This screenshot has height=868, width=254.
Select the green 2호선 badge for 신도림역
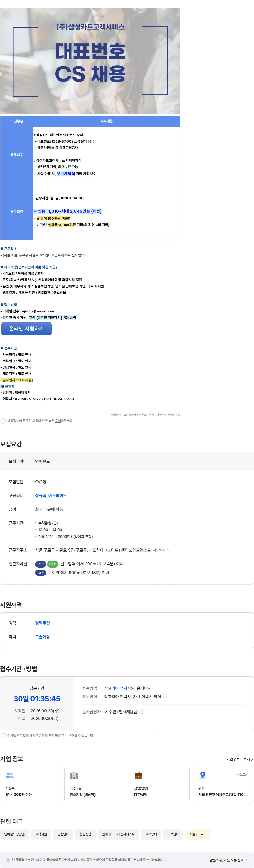(52, 564)
